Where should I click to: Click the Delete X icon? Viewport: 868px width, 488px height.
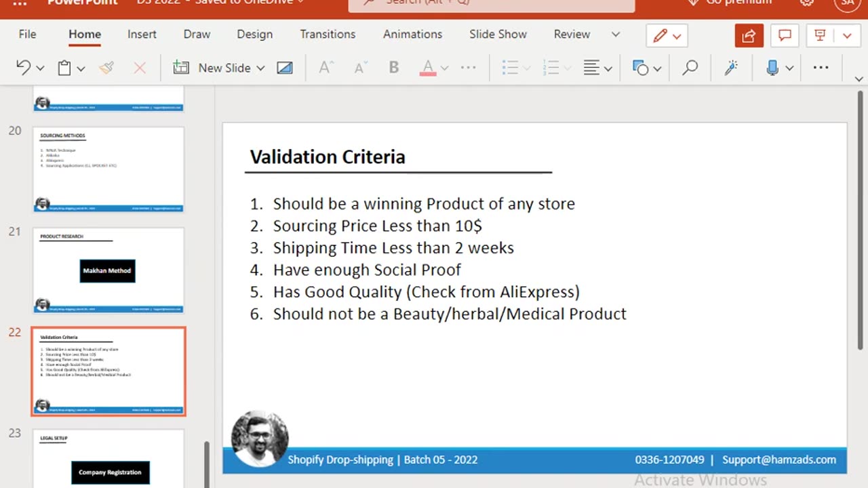140,68
